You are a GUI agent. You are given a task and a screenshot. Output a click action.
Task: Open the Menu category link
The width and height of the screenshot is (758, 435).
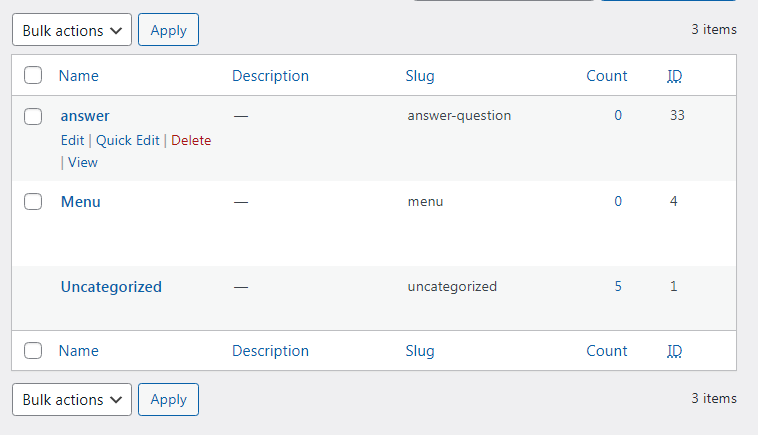(81, 202)
